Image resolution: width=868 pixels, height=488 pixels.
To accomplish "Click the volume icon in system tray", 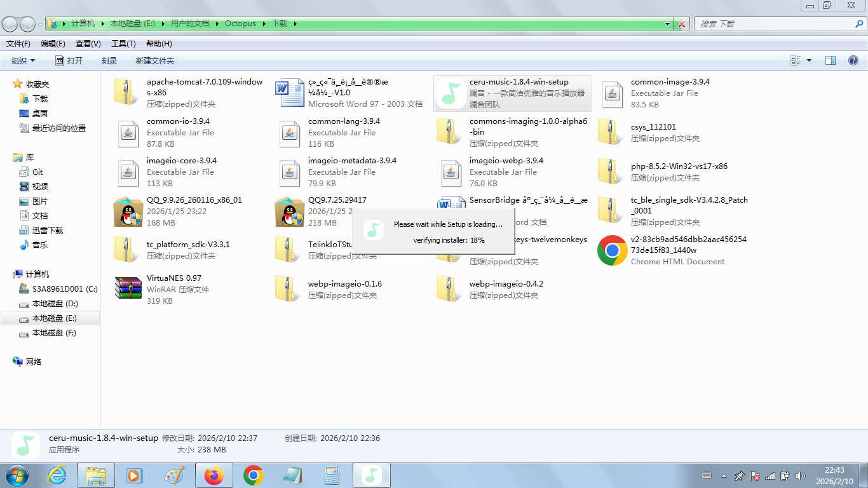I will tap(799, 475).
